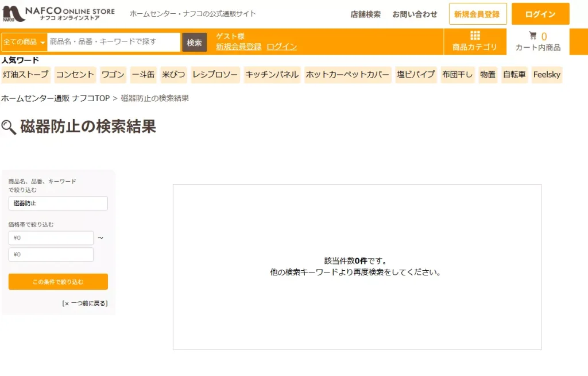The image size is (588, 376).
Task: Click the 新規会員登録 outlined button
Action: coord(478,14)
